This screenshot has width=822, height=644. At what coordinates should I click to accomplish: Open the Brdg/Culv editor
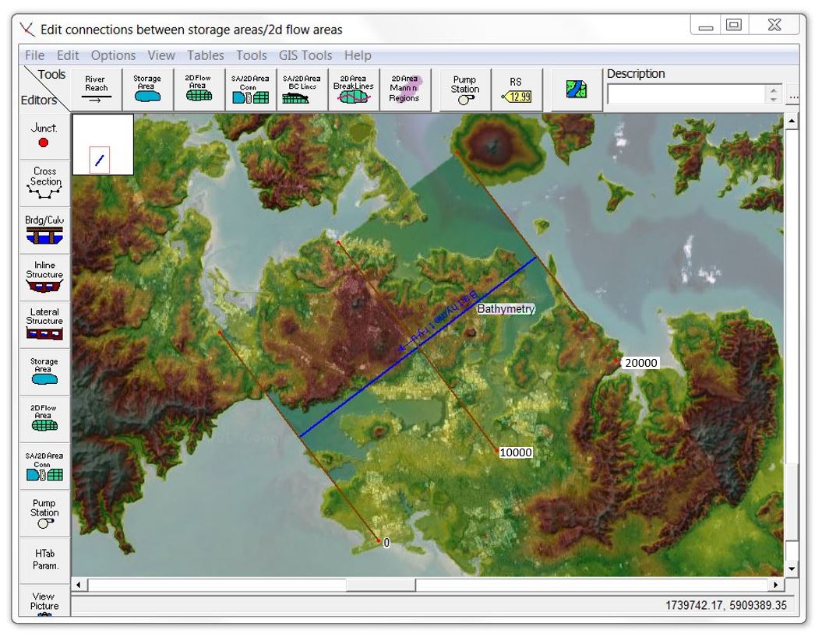tap(44, 231)
